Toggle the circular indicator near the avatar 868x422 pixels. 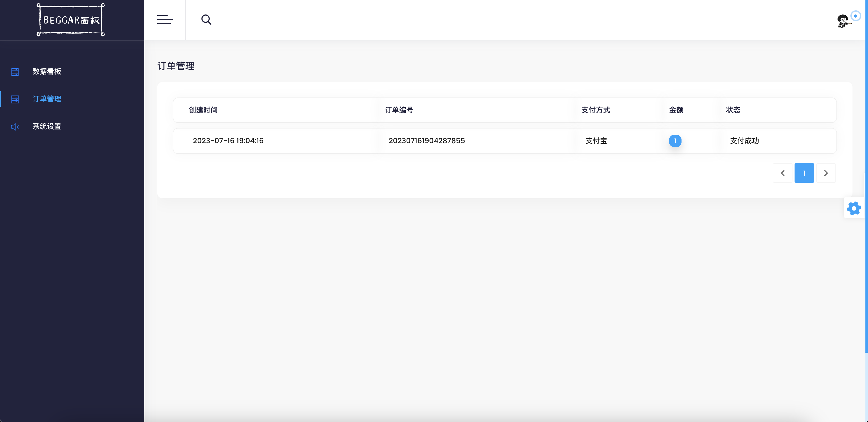click(x=856, y=16)
